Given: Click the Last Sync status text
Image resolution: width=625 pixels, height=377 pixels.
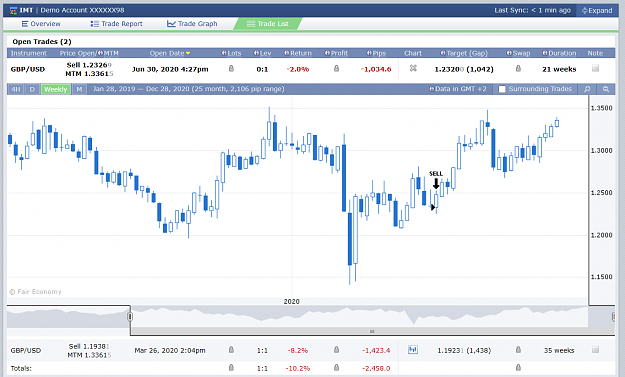Looking at the screenshot, I should pyautogui.click(x=533, y=10).
